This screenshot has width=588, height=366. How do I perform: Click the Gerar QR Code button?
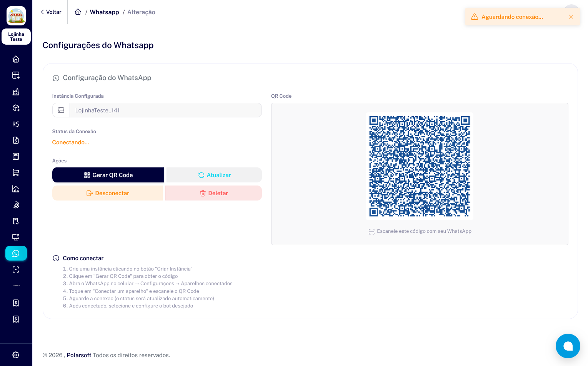(108, 175)
